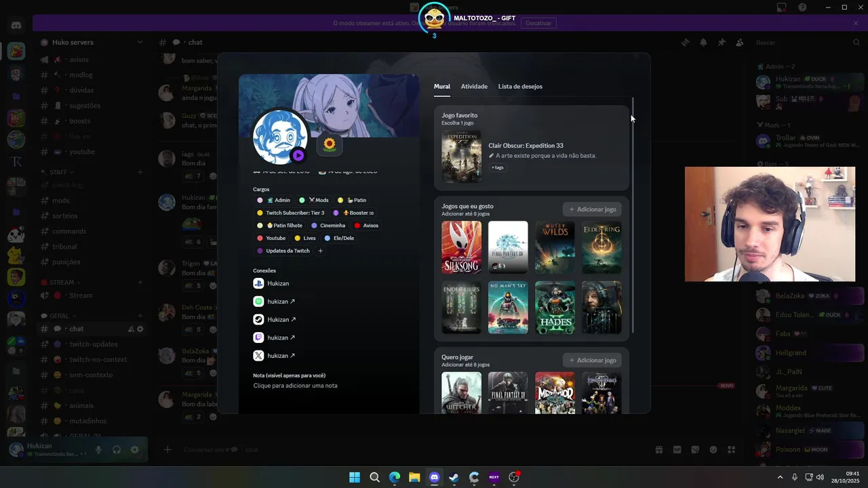Screen dimensions: 868x488
Task: Select the Silksong game cover
Action: [462, 247]
